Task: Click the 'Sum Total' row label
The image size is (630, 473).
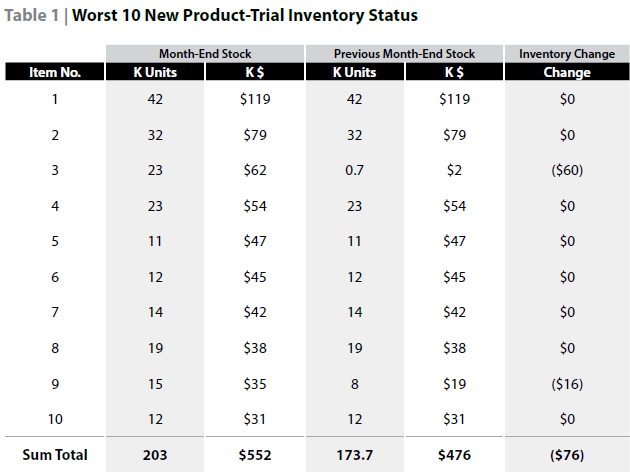Action: [56, 455]
